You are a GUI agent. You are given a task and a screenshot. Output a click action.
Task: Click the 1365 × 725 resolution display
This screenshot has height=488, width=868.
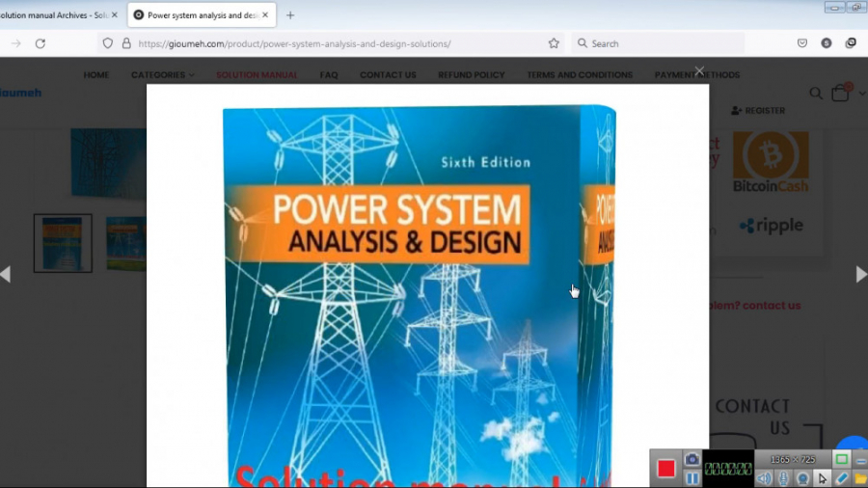click(793, 459)
